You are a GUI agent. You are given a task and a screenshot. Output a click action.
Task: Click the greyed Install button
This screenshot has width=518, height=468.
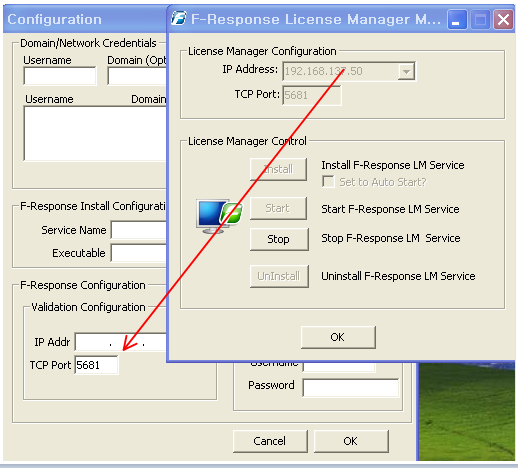278,169
